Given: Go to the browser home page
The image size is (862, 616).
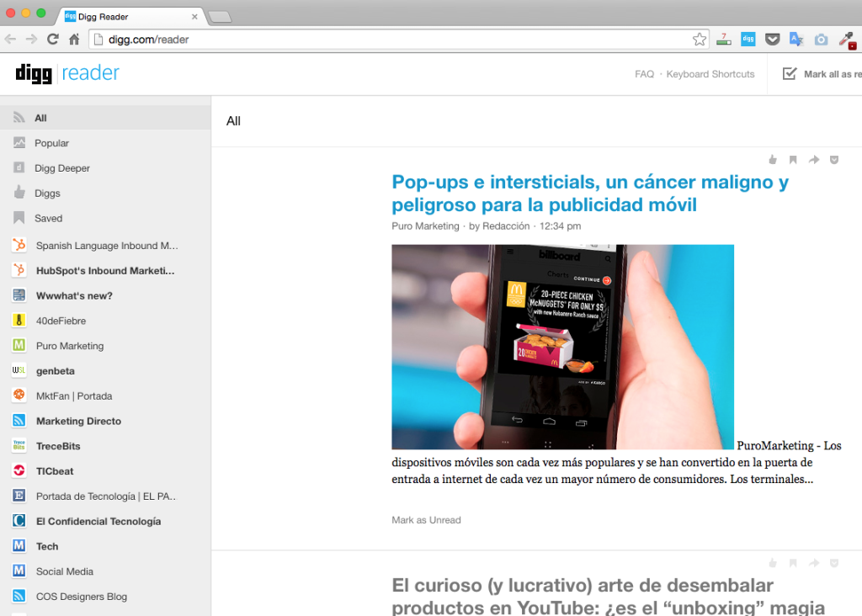Looking at the screenshot, I should [74, 39].
